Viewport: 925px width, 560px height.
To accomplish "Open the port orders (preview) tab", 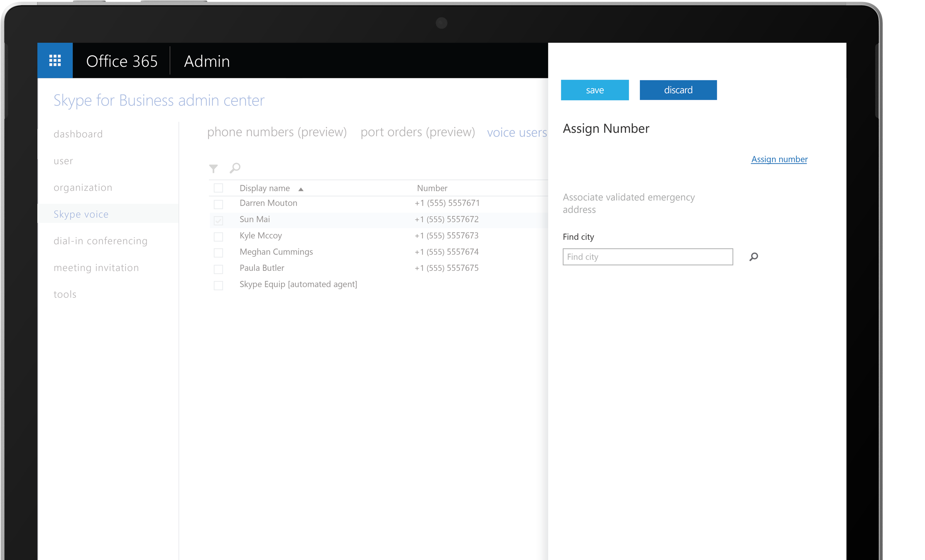I will coord(418,132).
